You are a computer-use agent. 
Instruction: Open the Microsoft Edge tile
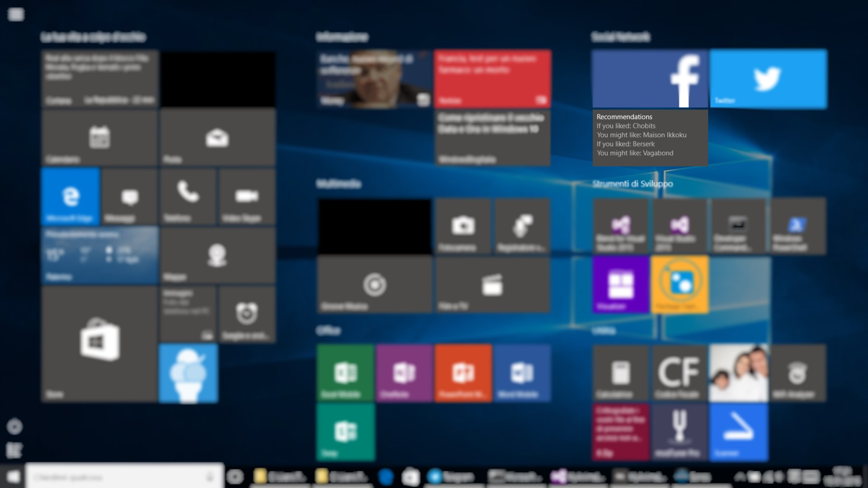tap(70, 197)
